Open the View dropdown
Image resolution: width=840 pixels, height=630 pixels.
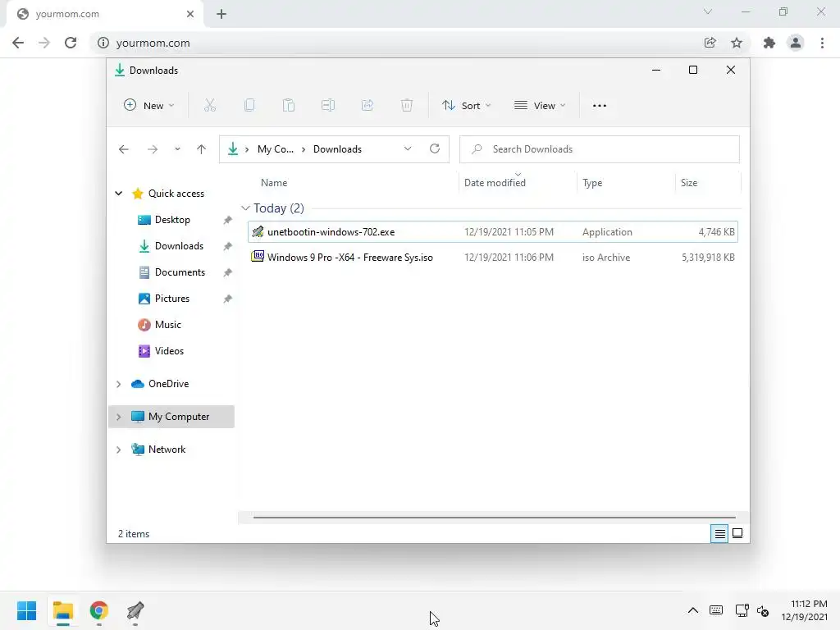[540, 106]
